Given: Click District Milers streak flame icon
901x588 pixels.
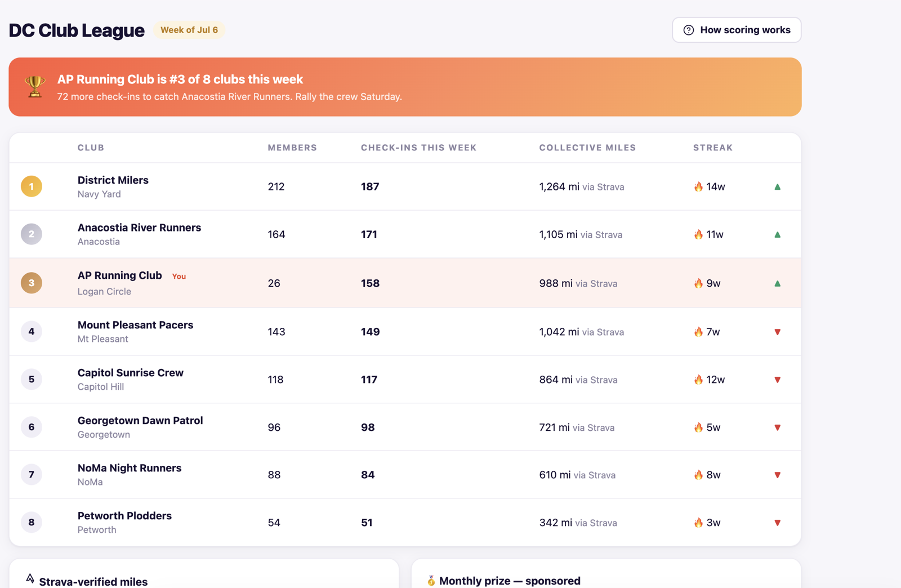Looking at the screenshot, I should [x=698, y=186].
